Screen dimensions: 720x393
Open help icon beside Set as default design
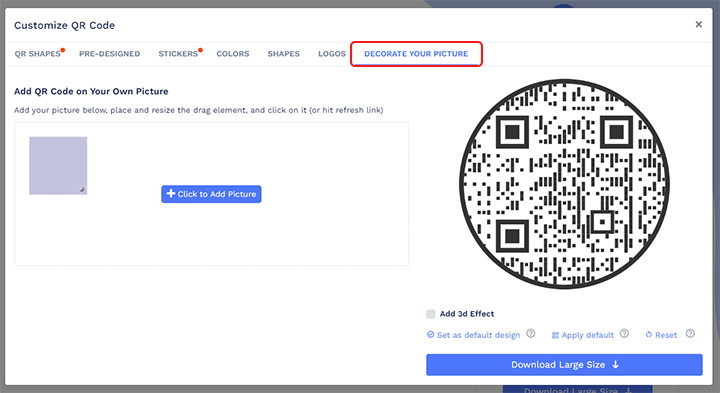(530, 334)
